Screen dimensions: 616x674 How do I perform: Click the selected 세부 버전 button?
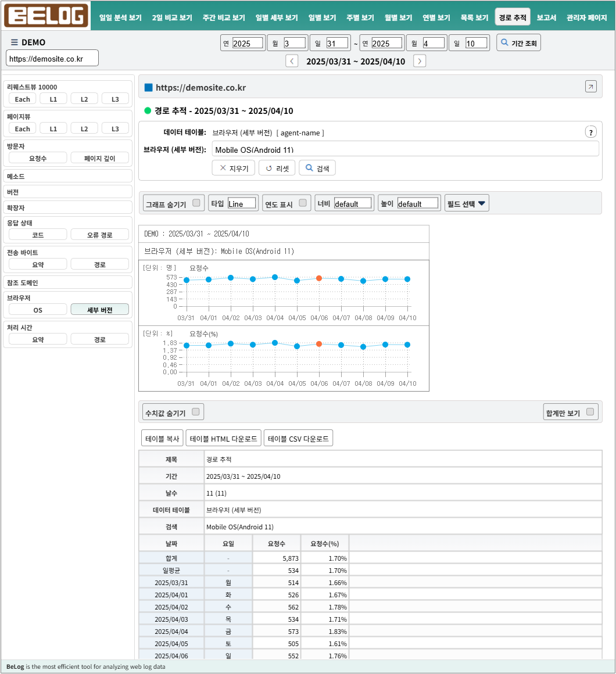point(100,310)
